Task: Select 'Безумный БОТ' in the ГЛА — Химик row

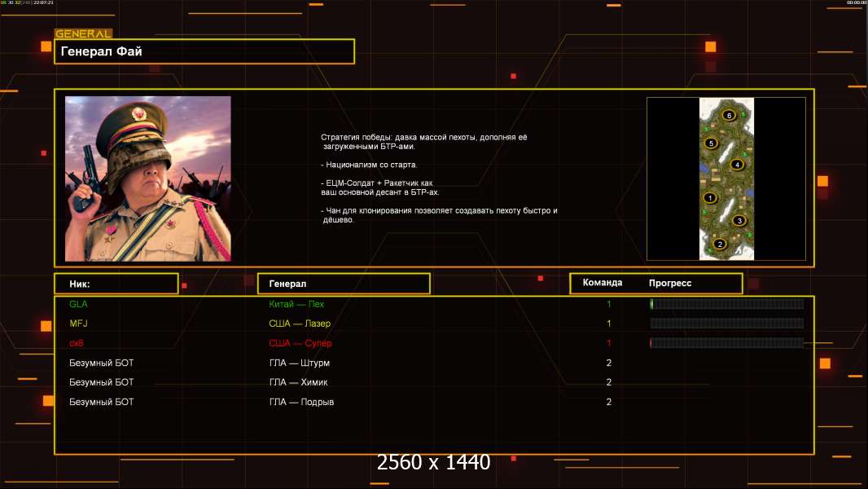Action: (x=101, y=382)
